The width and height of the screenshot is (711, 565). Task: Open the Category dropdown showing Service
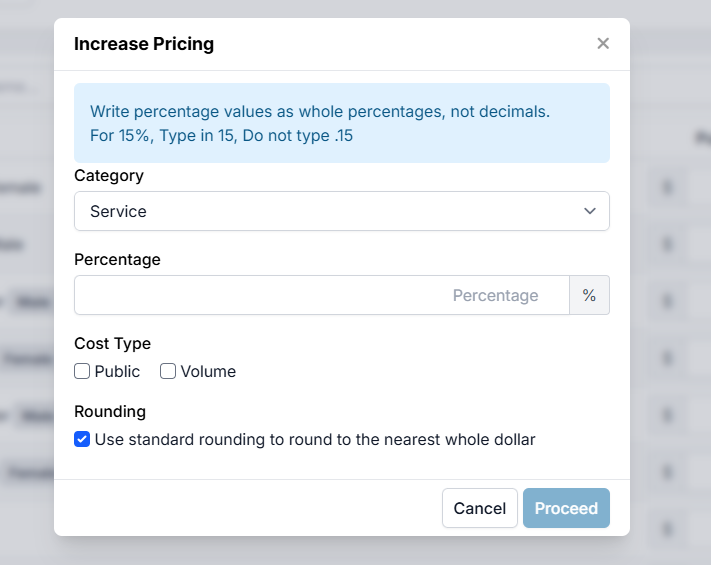tap(330, 212)
